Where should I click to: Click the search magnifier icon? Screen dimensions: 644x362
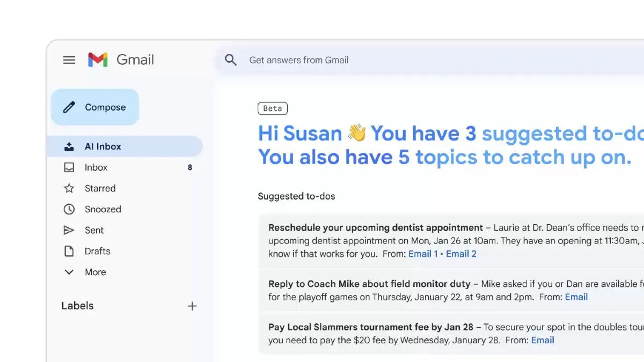coord(231,60)
